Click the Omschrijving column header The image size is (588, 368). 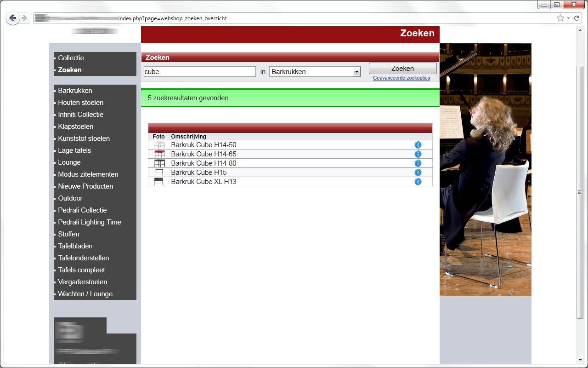point(188,137)
